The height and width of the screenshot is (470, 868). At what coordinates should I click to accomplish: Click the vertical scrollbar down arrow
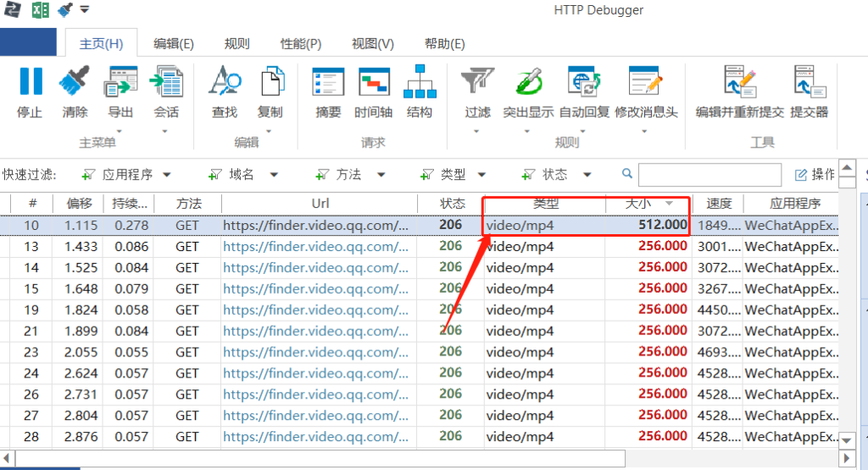tap(847, 440)
